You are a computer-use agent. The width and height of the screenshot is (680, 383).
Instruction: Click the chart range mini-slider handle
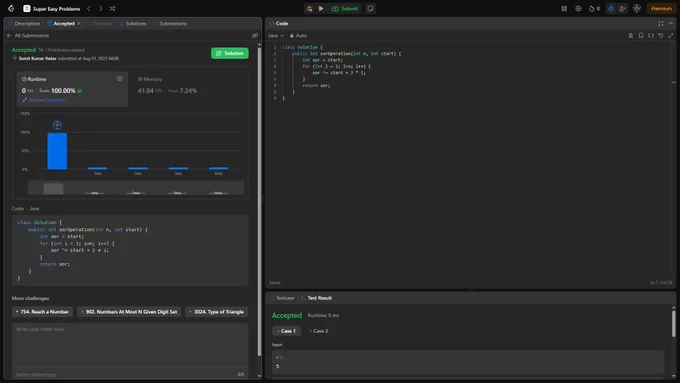tap(53, 188)
